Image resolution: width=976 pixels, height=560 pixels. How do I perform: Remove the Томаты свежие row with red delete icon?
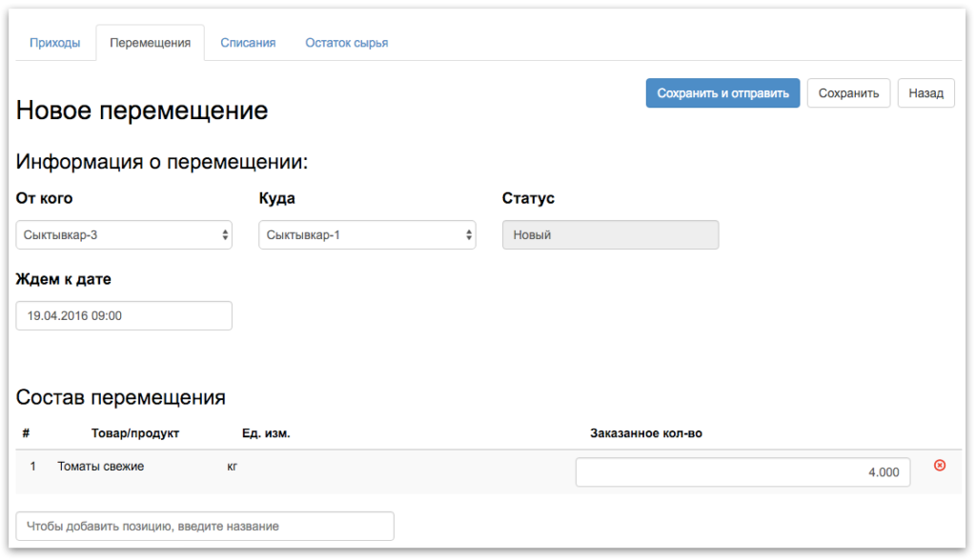click(939, 466)
